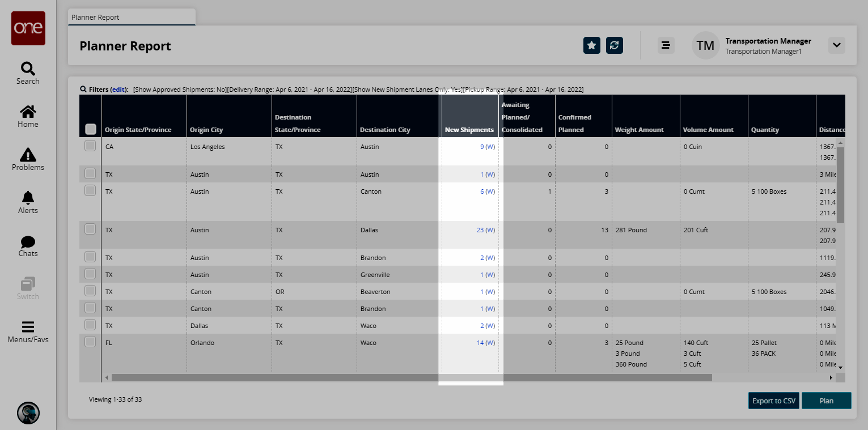868x430 pixels.
Task: Select the Austin to Dallas row checkbox
Action: click(x=90, y=229)
